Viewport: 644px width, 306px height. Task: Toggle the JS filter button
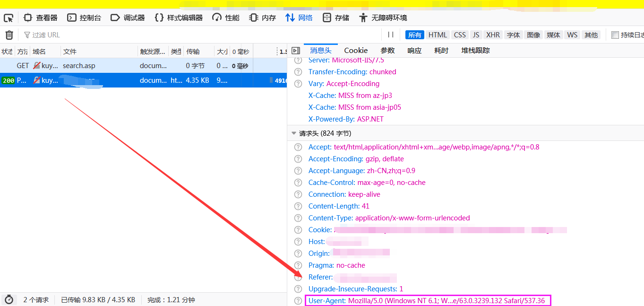tap(476, 35)
